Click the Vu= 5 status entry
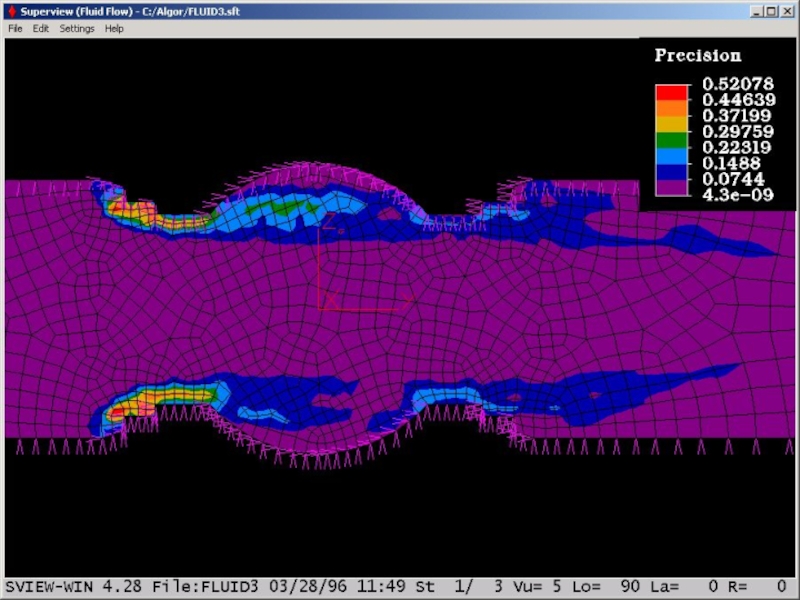This screenshot has width=800, height=600. click(536, 586)
